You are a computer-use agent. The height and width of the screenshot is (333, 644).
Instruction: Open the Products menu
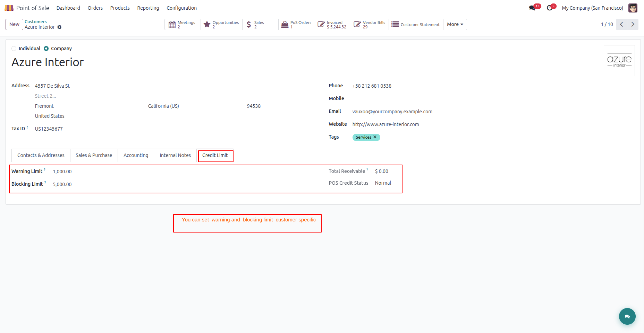(120, 8)
